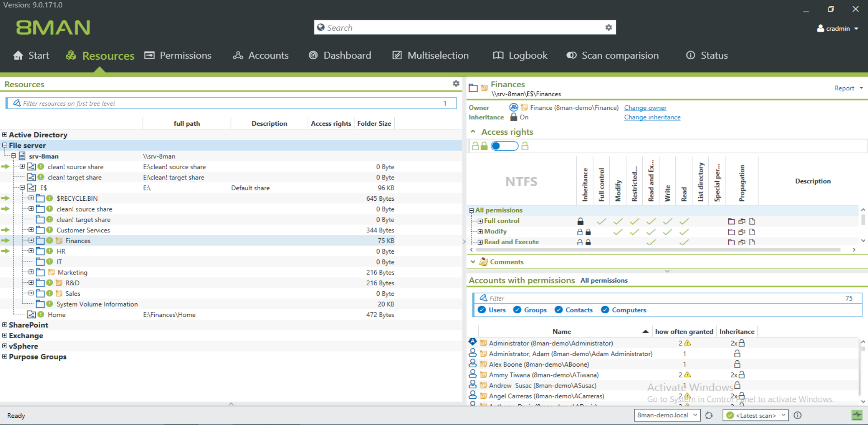868x425 pixels.
Task: Switch to the Permissions tab
Action: pyautogui.click(x=178, y=55)
